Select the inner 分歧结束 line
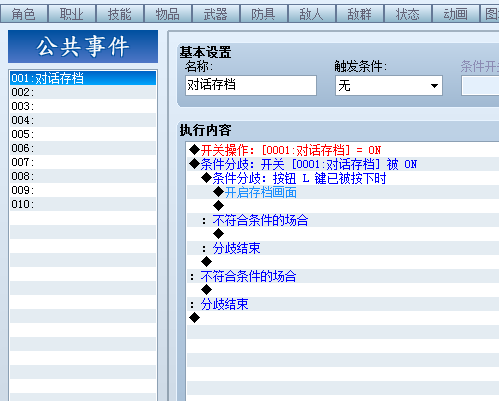499x401 pixels. (343, 248)
